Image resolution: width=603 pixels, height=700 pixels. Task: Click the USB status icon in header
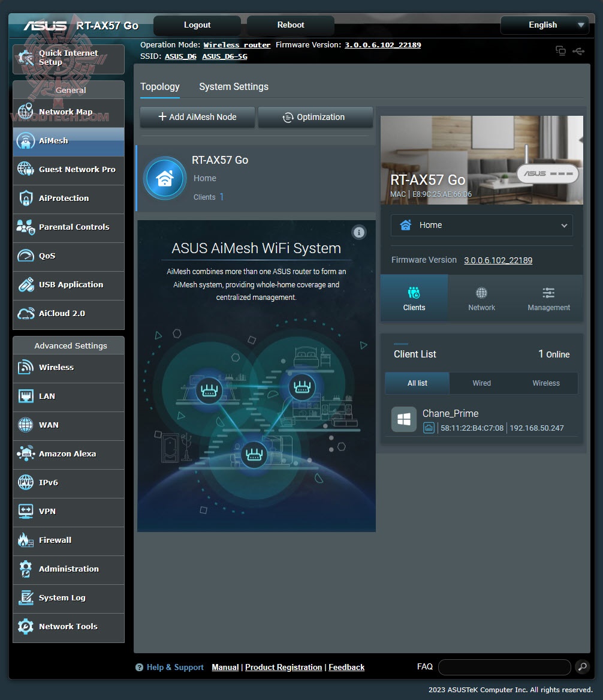(x=578, y=51)
